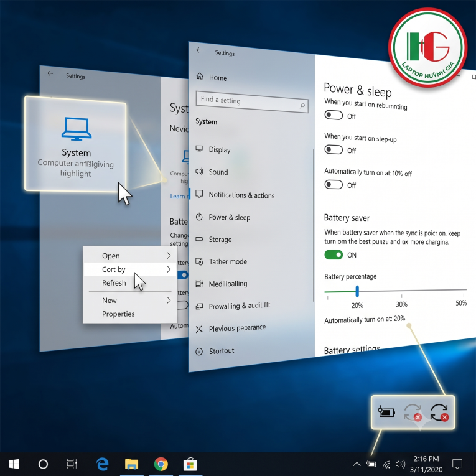The image size is (476, 476).
Task: Open the Windows Start menu
Action: (x=14, y=464)
